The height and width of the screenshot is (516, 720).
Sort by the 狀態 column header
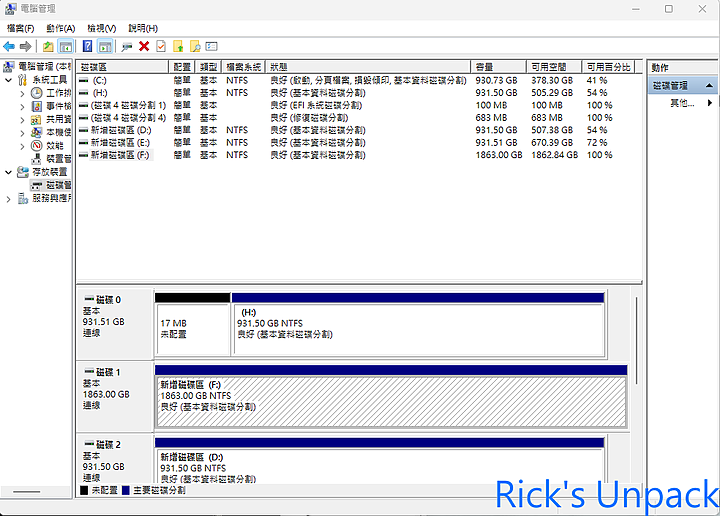pos(368,67)
